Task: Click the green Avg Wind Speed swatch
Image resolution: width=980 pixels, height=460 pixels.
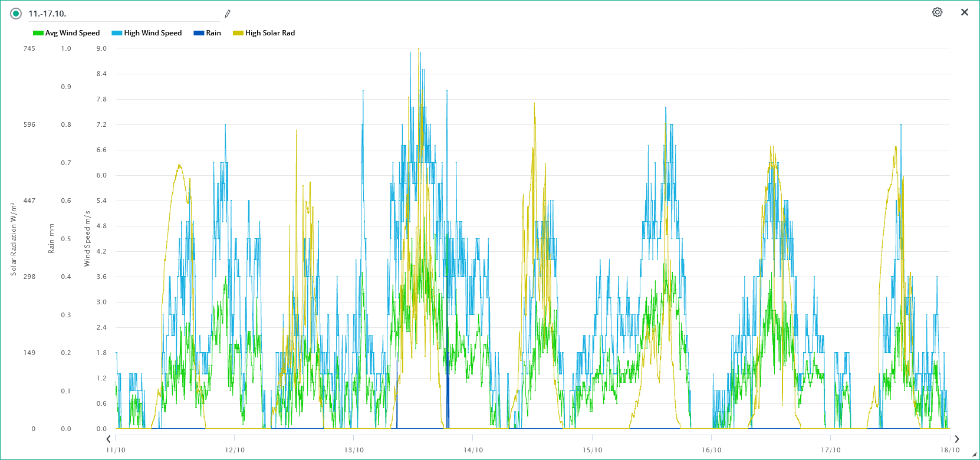Action: [x=38, y=33]
